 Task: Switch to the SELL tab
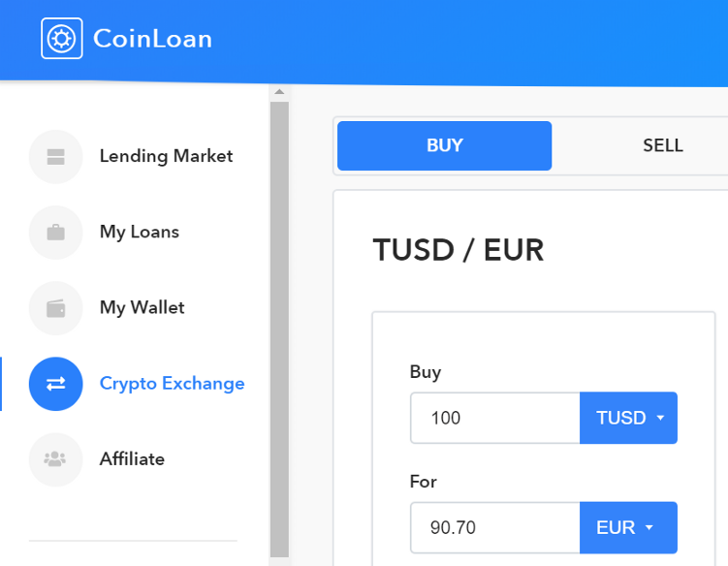click(x=662, y=145)
